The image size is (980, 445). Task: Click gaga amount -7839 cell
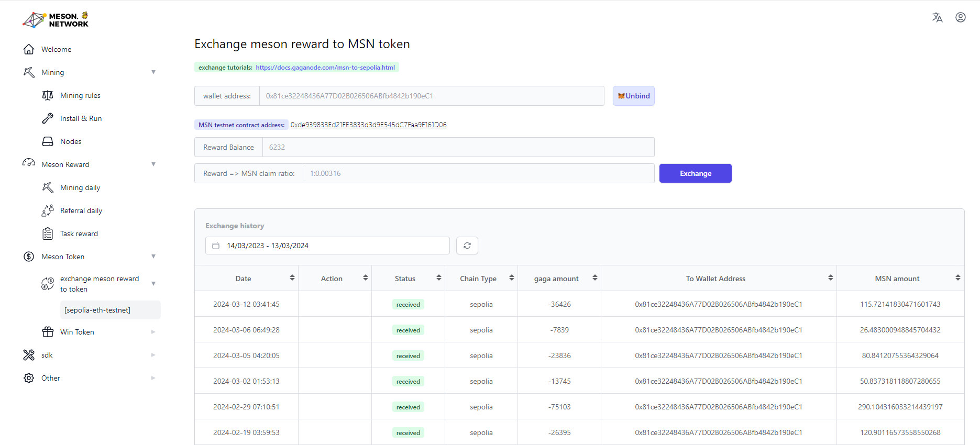point(559,330)
